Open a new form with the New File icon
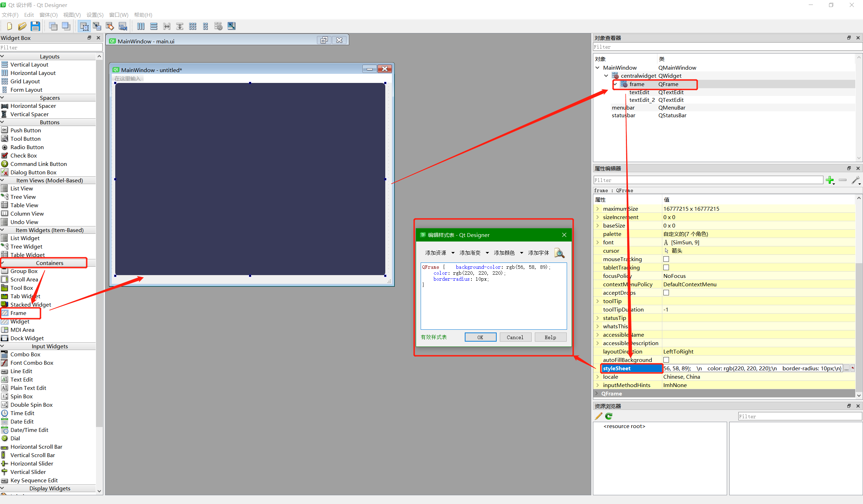Screen dimensions: 863x504 [x=9, y=26]
